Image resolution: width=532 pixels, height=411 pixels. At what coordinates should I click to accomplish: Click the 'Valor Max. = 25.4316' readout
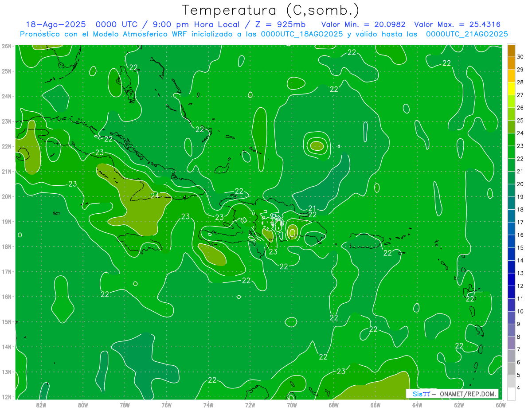tap(457, 24)
